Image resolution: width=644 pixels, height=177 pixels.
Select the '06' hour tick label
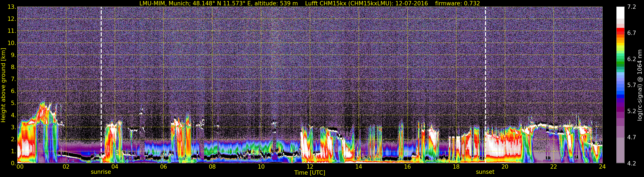point(163,167)
